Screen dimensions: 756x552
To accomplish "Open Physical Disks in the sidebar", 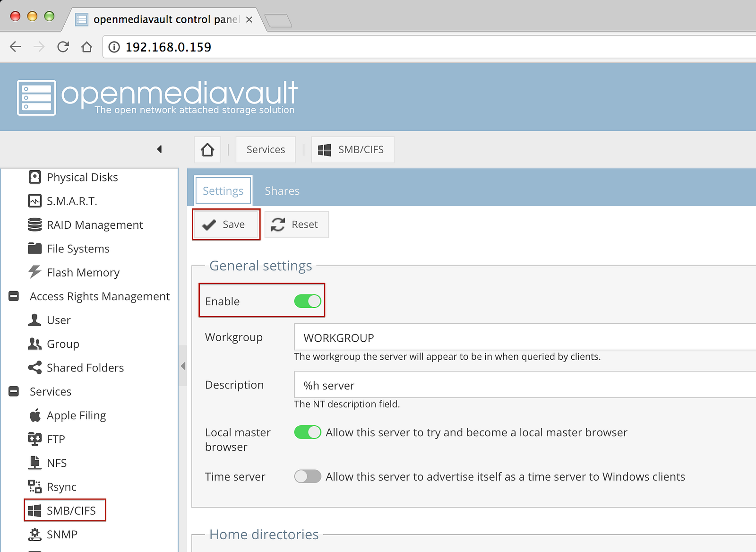I will [82, 177].
